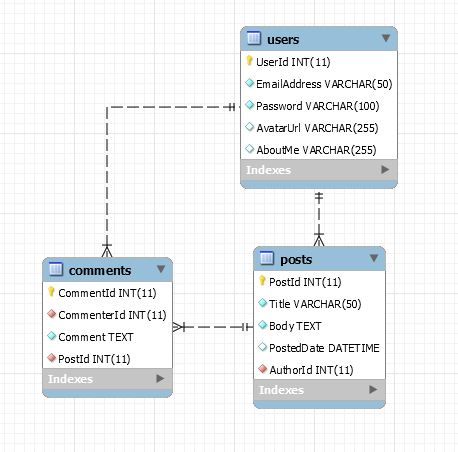This screenshot has height=452, width=458.
Task: Select the comments-to-posts relationship line
Action: coord(213,327)
